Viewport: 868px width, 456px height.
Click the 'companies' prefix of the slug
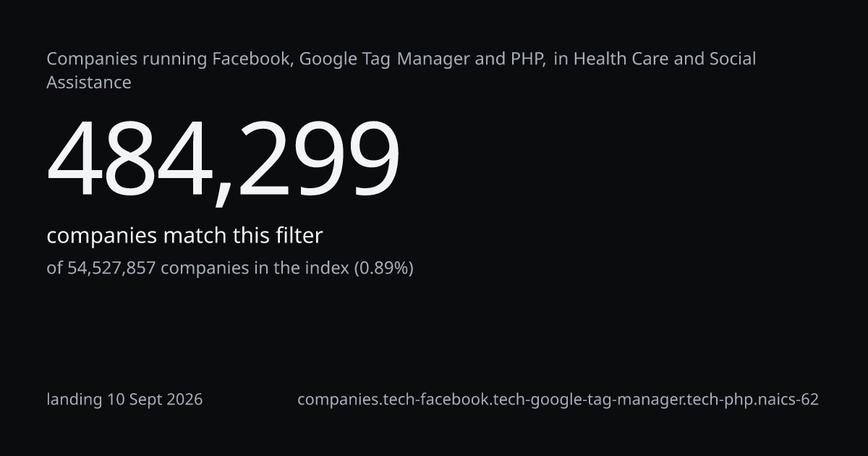335,400
